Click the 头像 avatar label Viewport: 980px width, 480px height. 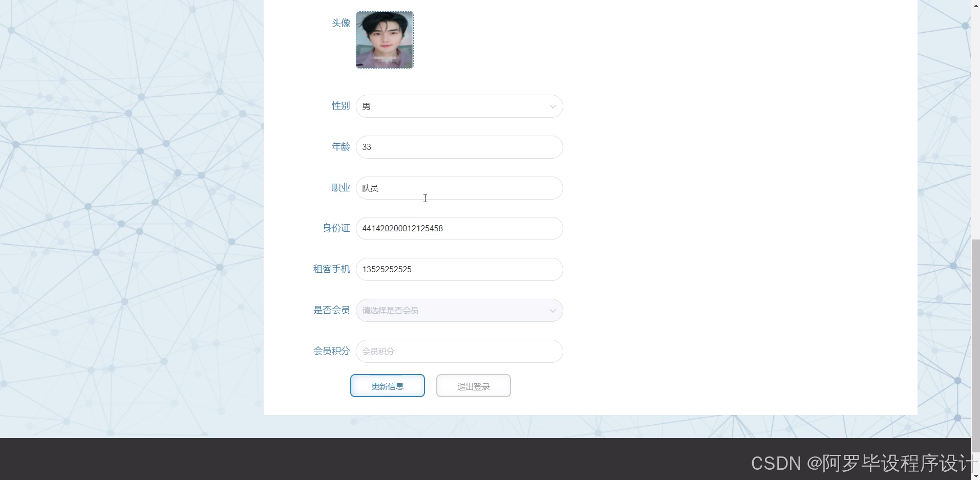340,23
